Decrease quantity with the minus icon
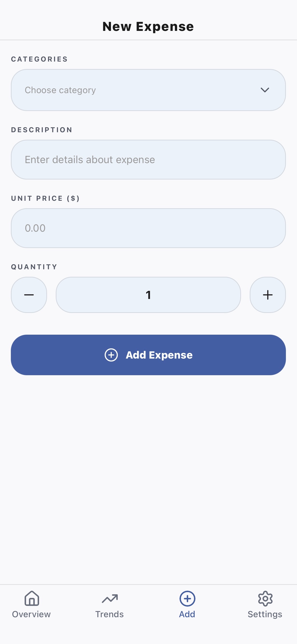Viewport: 297px width, 644px height. [x=29, y=295]
